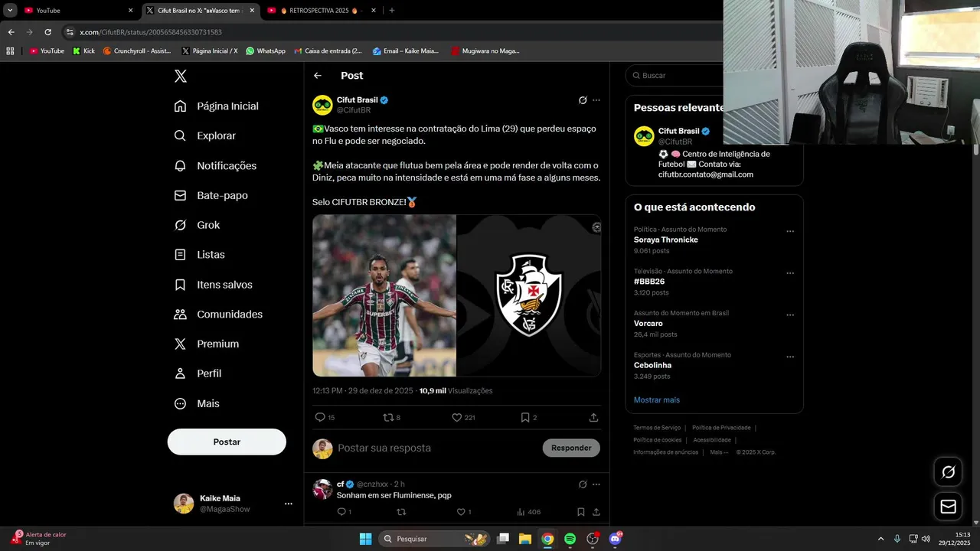Reload the page
Screen dimensions: 980x551
pyautogui.click(x=47, y=32)
